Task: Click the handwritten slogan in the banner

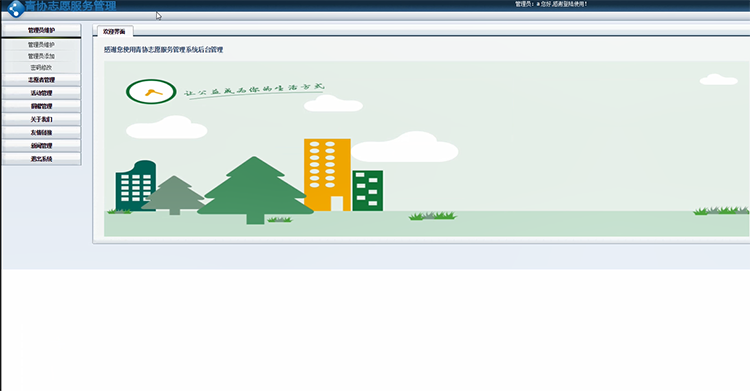Action: pos(254,90)
